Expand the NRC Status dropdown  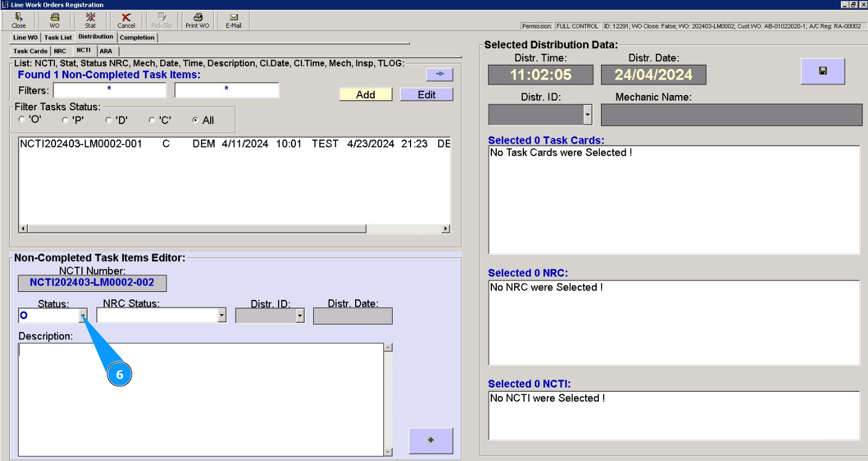(x=222, y=315)
